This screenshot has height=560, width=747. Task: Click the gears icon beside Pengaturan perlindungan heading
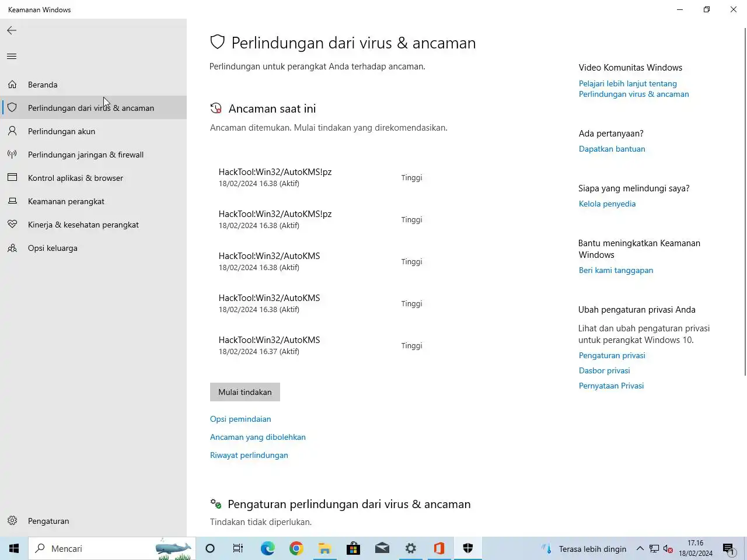(x=216, y=504)
